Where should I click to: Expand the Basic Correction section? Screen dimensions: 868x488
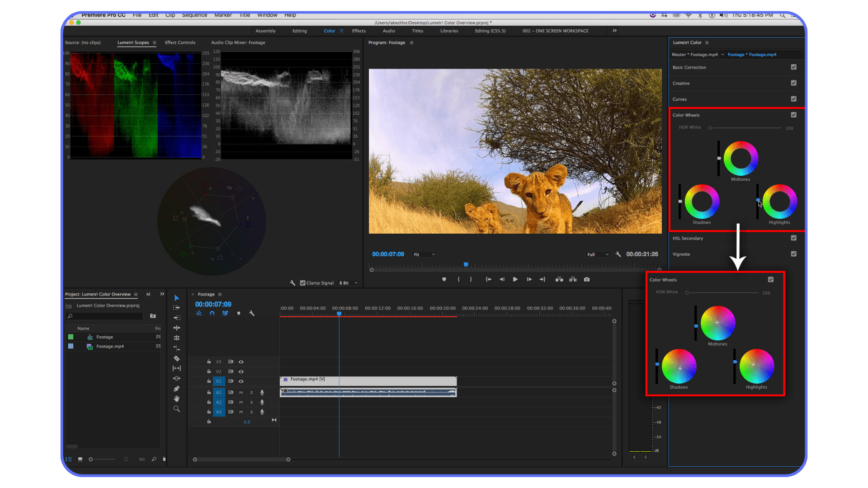[689, 67]
